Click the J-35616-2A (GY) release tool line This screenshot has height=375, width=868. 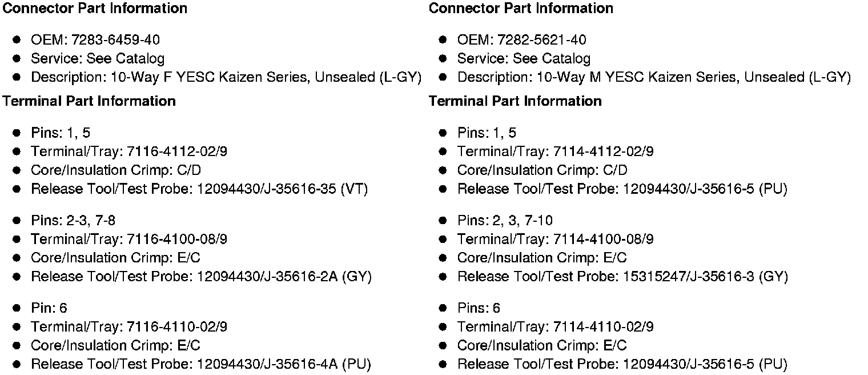[x=201, y=277]
